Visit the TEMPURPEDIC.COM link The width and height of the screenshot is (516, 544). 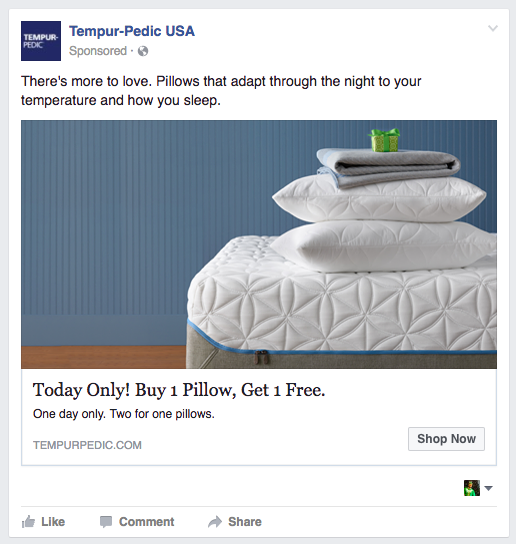tap(87, 445)
